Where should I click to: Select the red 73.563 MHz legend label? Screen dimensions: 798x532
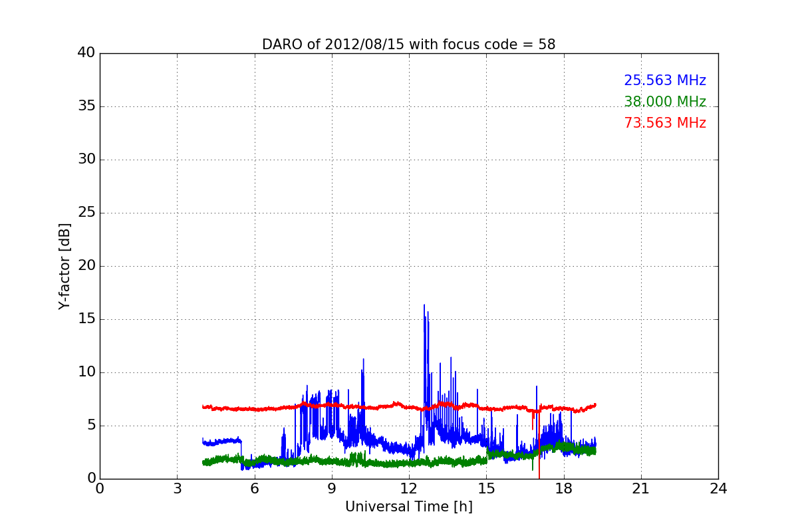[x=665, y=123]
